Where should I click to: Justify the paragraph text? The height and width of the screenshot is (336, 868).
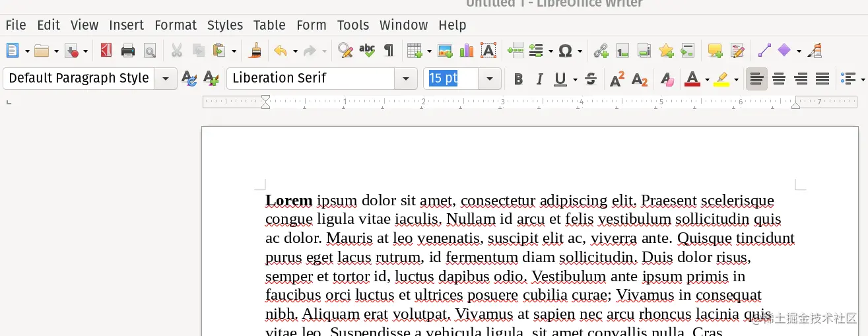(822, 79)
